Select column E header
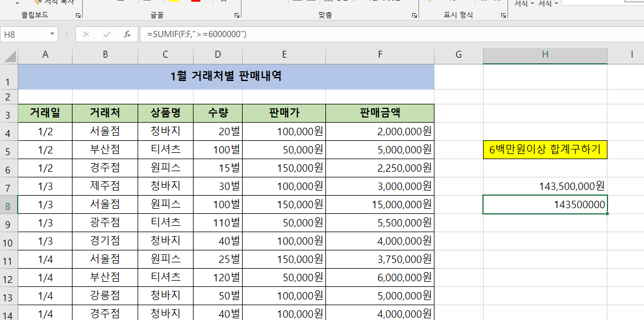 pyautogui.click(x=284, y=56)
